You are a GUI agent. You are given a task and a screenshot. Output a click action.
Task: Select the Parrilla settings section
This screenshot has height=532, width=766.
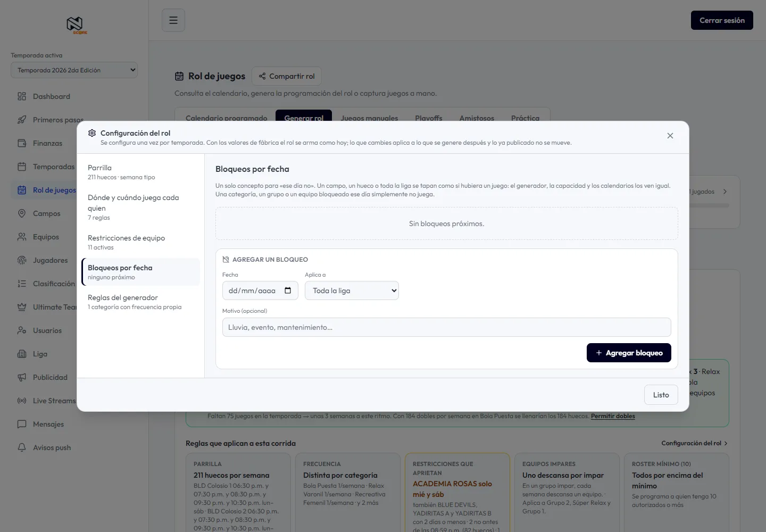140,172
